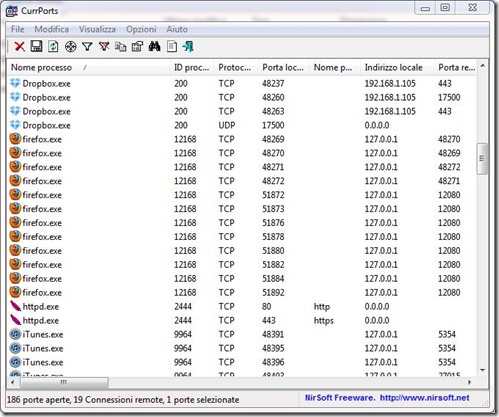Open the Opzioni menu
This screenshot has height=417, width=499.
coord(141,29)
